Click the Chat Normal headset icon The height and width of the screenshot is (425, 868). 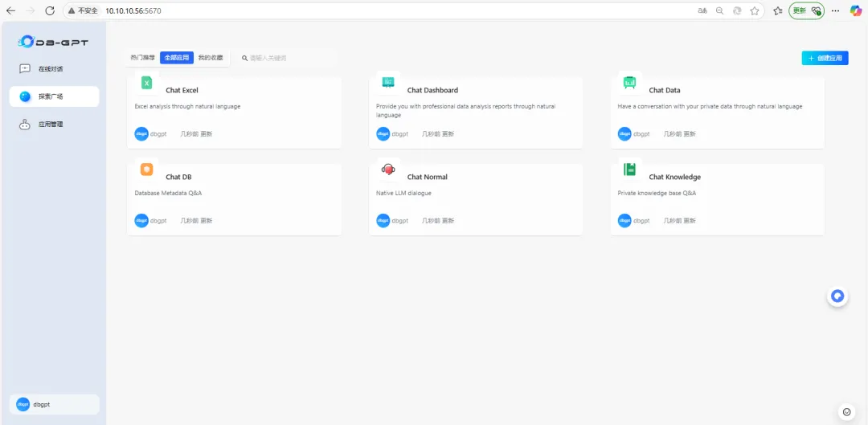tap(388, 170)
